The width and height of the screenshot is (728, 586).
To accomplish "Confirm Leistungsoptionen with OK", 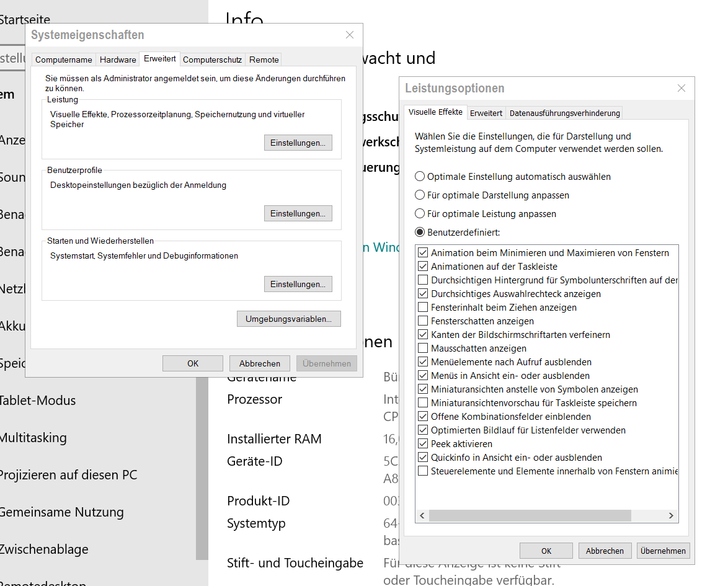I will coord(546,551).
